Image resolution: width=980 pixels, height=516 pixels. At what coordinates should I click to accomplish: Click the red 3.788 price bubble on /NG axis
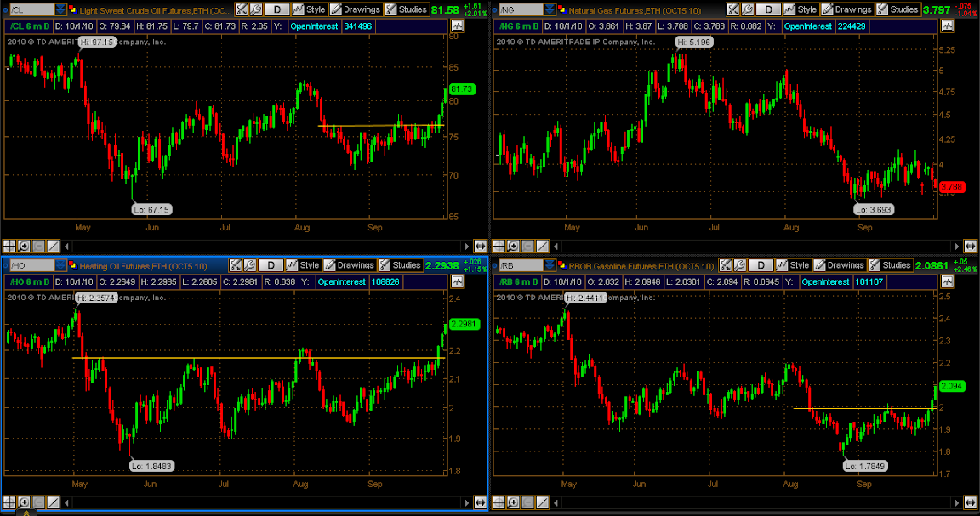[951, 187]
